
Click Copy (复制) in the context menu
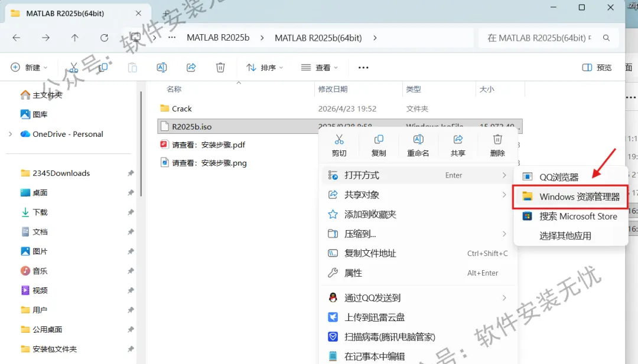click(x=379, y=146)
